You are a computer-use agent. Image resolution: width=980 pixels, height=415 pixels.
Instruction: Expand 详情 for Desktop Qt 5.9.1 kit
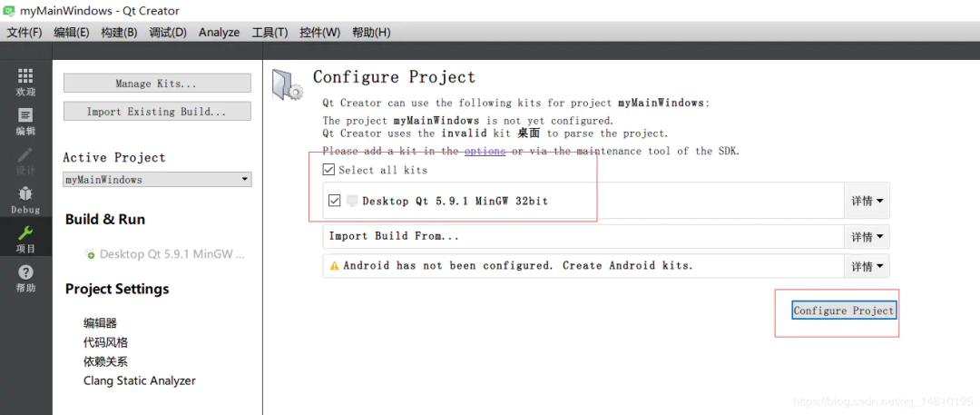(867, 201)
